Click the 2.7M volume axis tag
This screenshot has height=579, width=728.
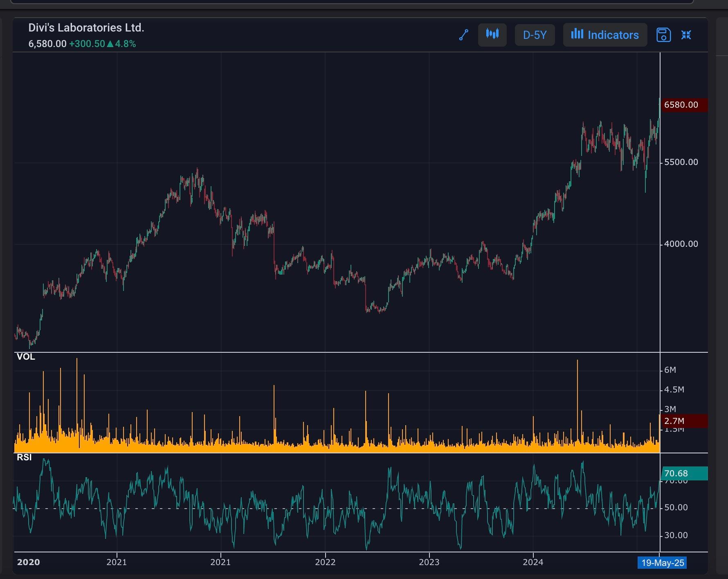[x=683, y=421]
